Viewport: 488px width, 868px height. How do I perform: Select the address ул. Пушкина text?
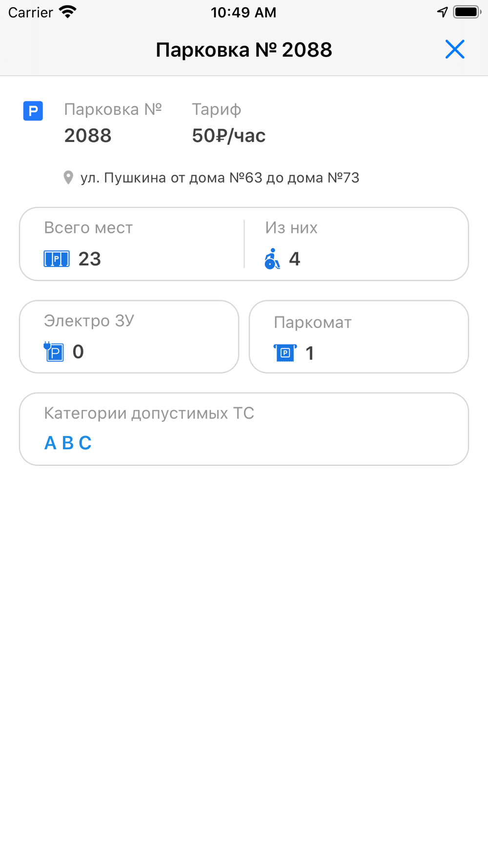(220, 178)
